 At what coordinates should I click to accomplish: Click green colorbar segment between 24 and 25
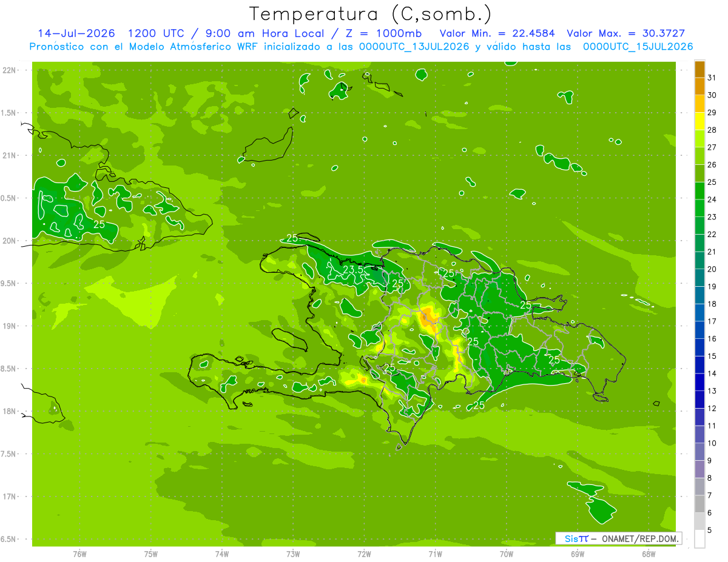point(699,190)
